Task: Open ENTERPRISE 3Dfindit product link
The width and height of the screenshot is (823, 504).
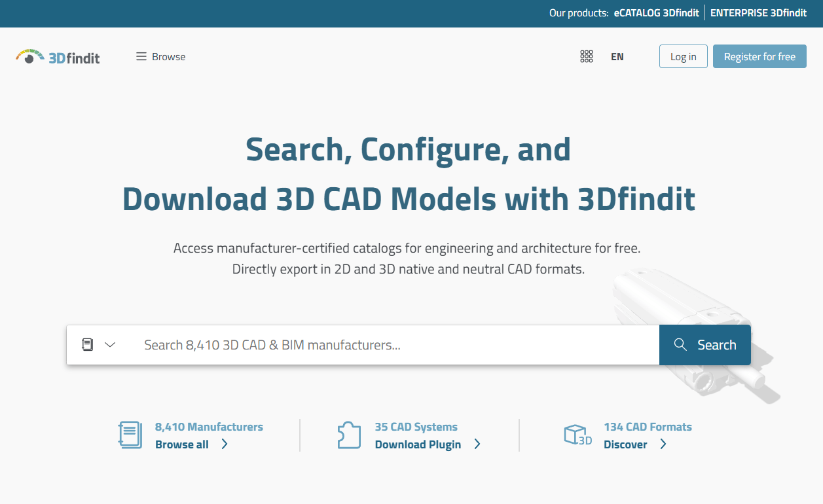Action: click(x=758, y=12)
